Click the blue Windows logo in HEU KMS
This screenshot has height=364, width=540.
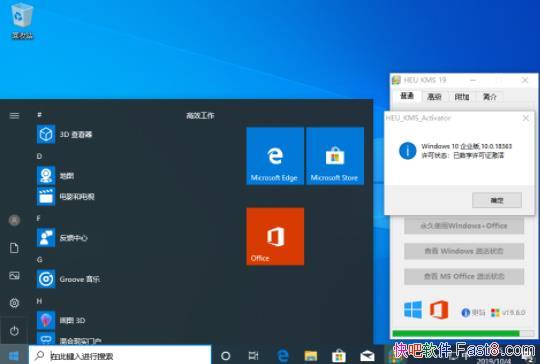click(413, 310)
